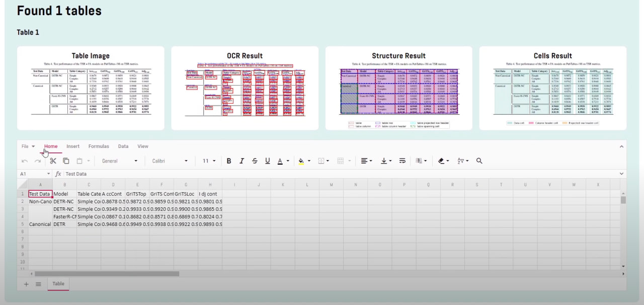The image size is (644, 305).
Task: Select cell A1 containing Test Data
Action: (40, 194)
